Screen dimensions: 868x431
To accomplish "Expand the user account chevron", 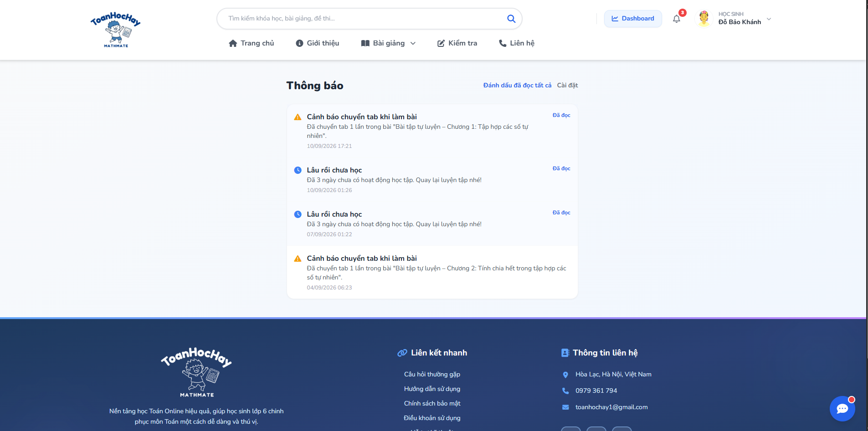I will 769,19.
